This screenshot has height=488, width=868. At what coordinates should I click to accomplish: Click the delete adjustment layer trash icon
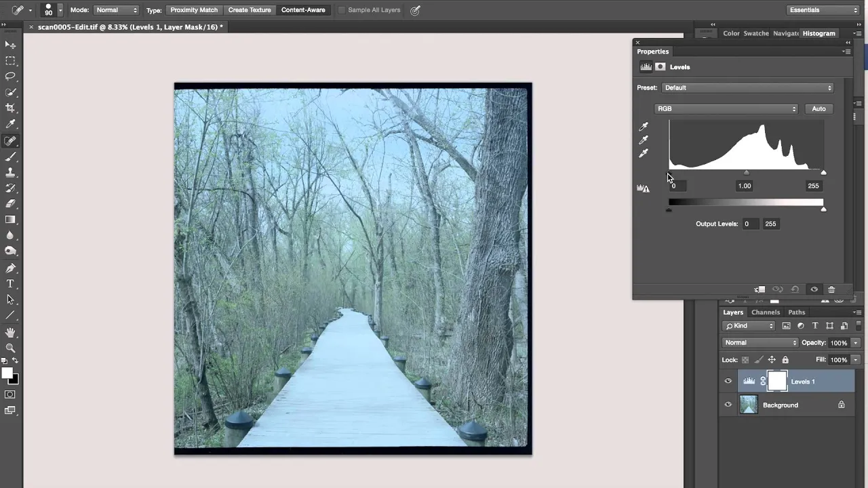[x=831, y=289]
